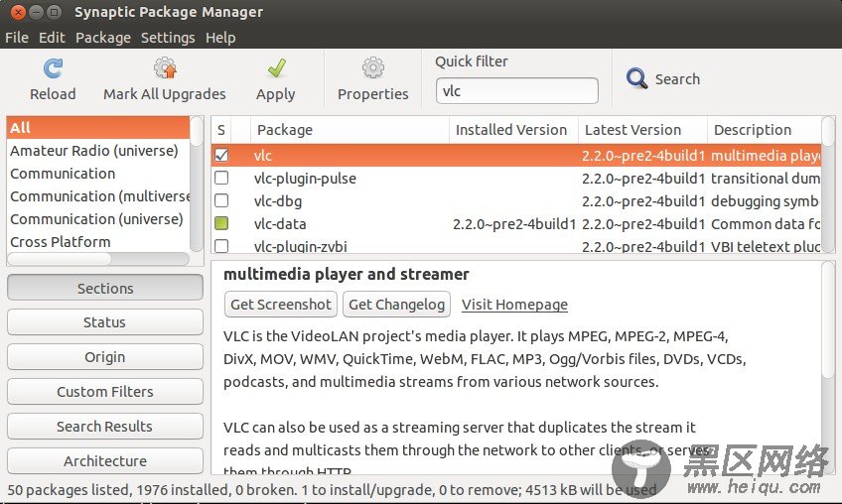
Task: Toggle the vlc package status checkbox
Action: coord(221,155)
